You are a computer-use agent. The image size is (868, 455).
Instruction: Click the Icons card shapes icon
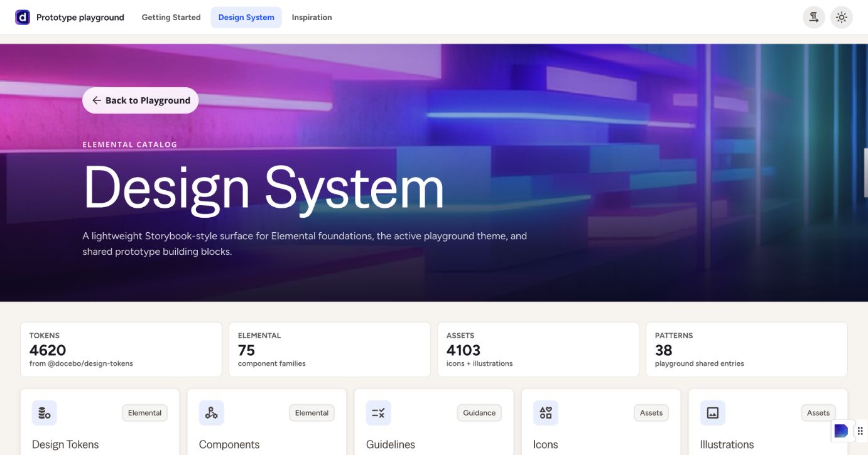coord(546,413)
